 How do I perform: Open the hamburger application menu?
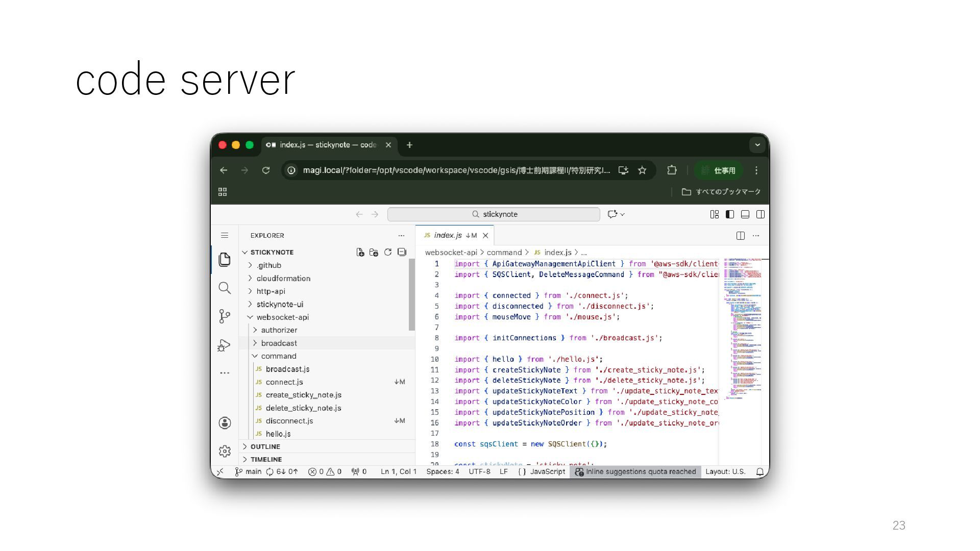pos(225,235)
